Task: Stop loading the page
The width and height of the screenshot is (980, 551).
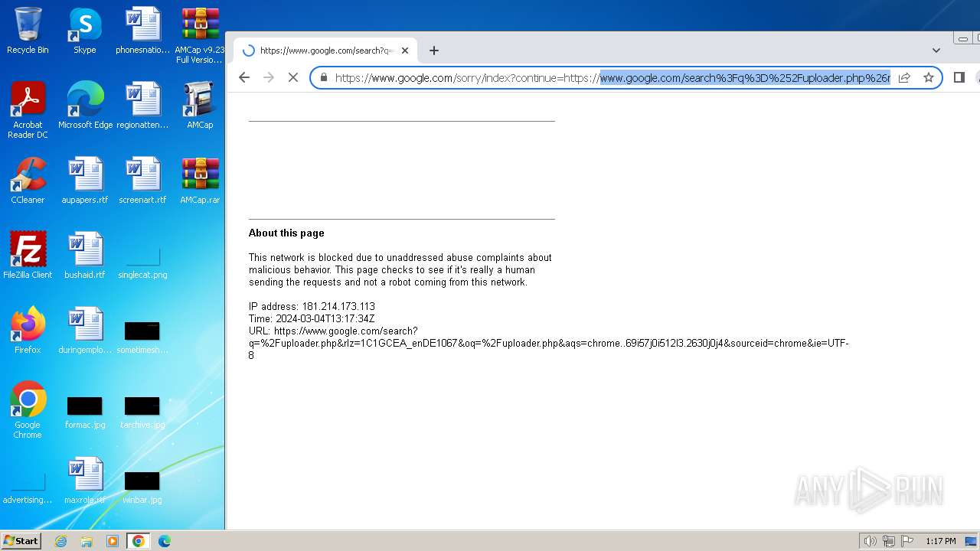Action: (x=293, y=77)
